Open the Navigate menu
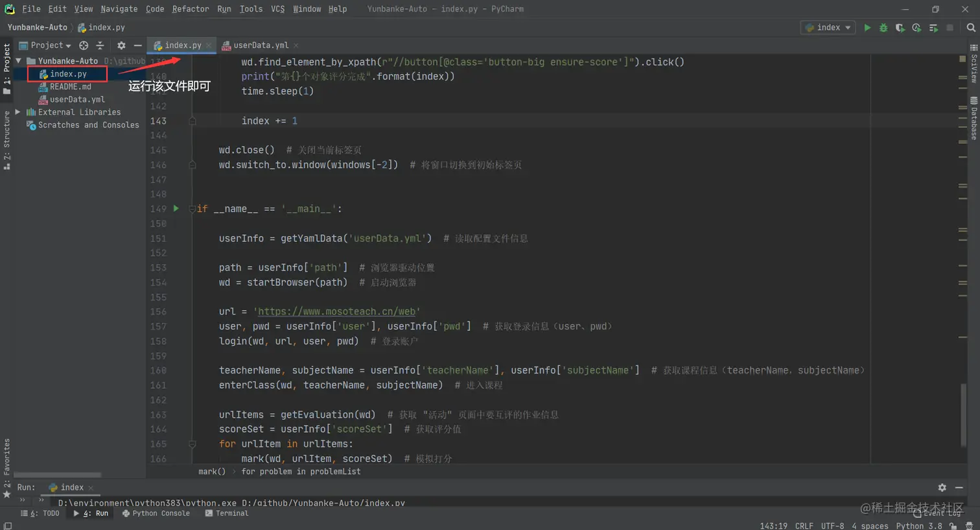Viewport: 980px width, 530px height. coord(119,9)
